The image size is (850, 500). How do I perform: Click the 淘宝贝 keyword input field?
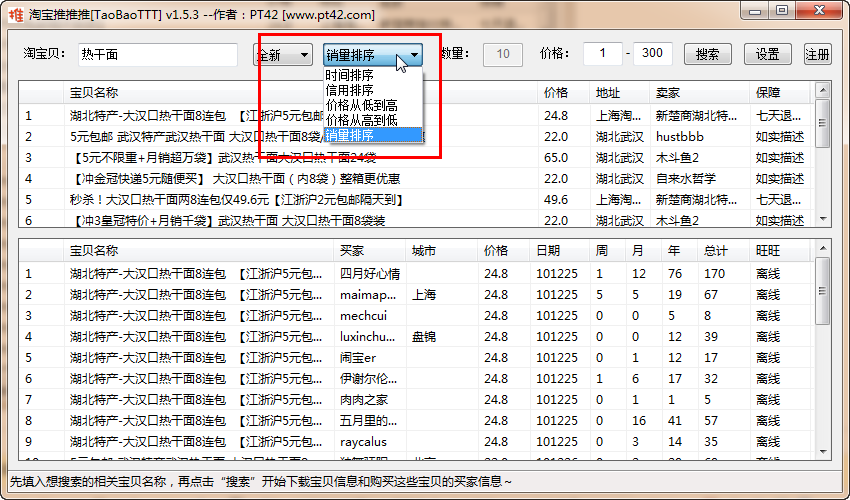point(157,54)
